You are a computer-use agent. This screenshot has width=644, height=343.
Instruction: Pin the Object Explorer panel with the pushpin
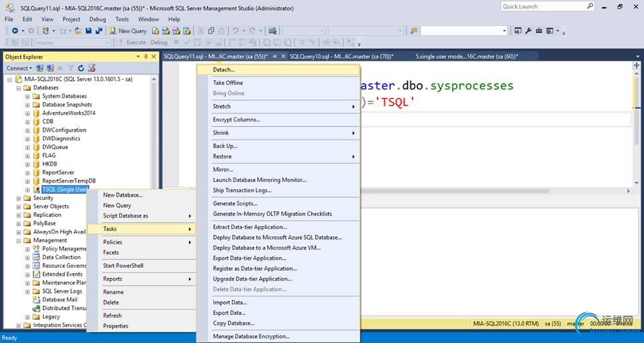pyautogui.click(x=146, y=57)
